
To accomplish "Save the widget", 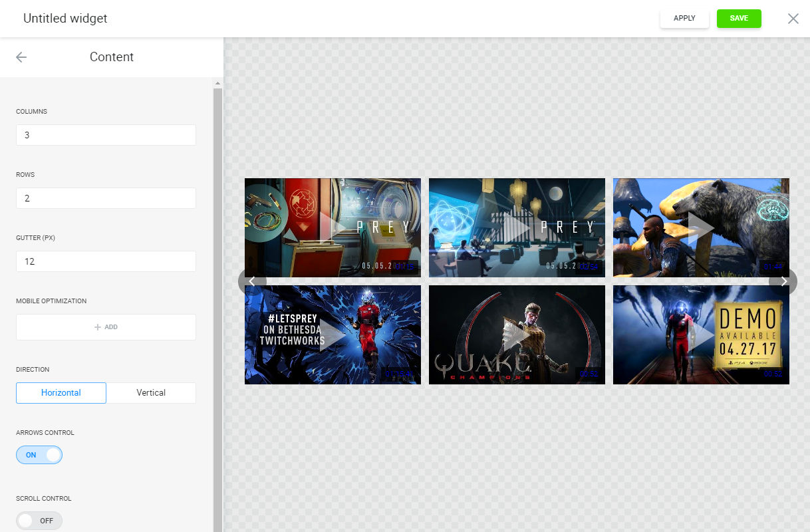I will (739, 19).
